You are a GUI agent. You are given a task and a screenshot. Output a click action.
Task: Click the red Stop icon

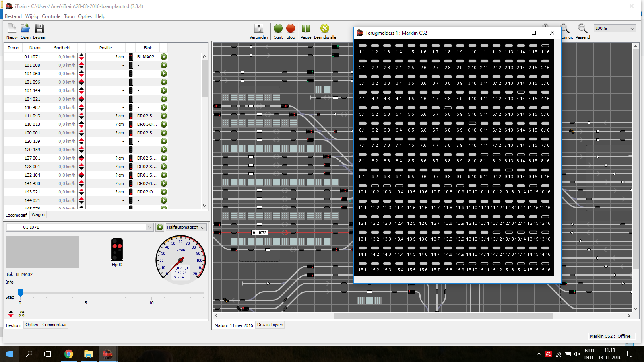pos(291,28)
